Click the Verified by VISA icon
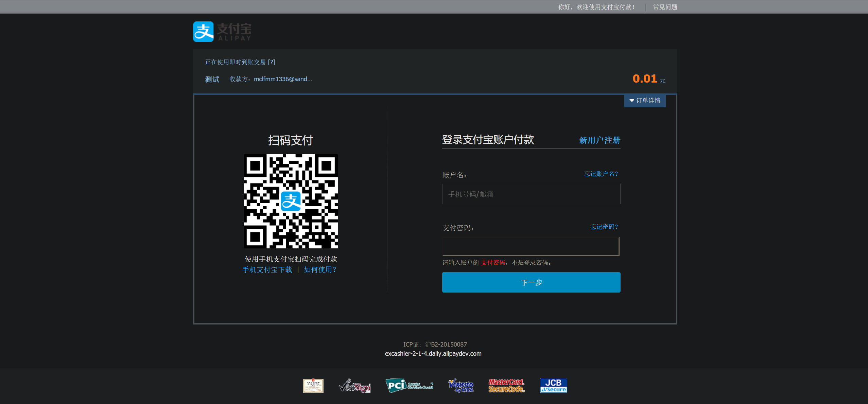 (461, 385)
